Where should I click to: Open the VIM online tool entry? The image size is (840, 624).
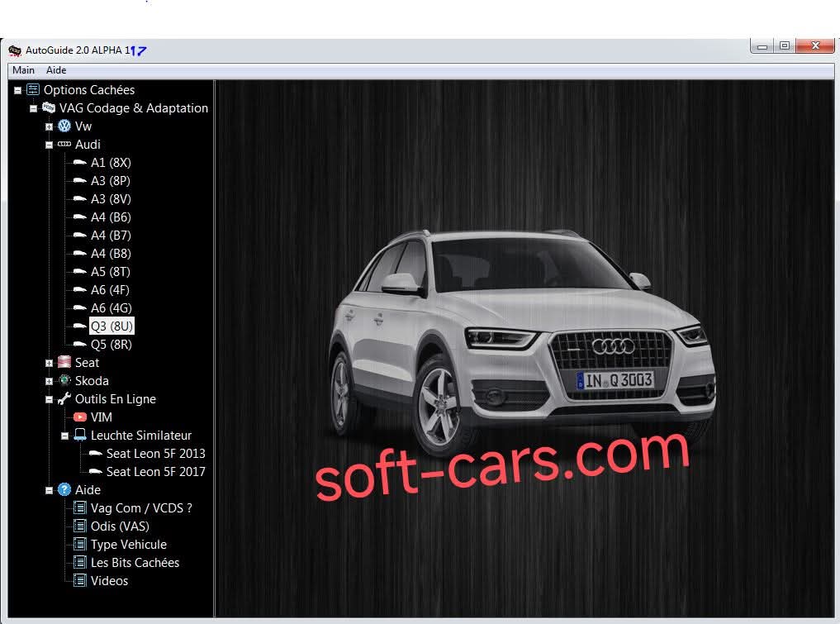[x=102, y=417]
